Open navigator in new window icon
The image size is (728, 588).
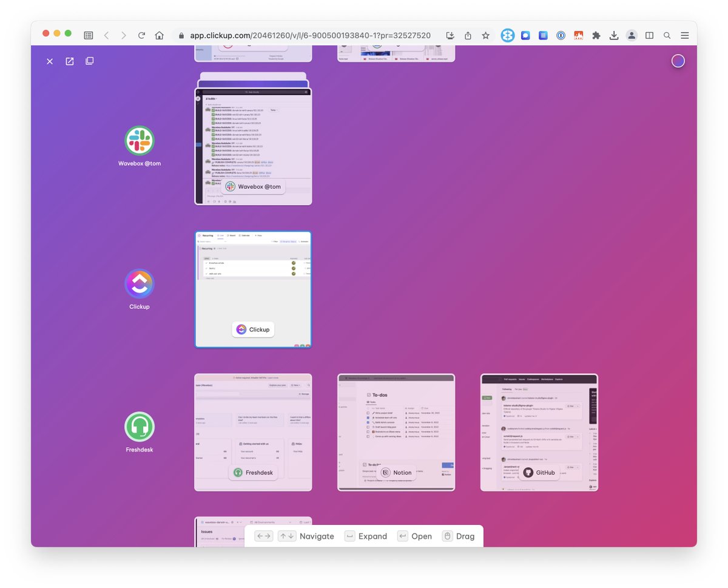tap(70, 61)
